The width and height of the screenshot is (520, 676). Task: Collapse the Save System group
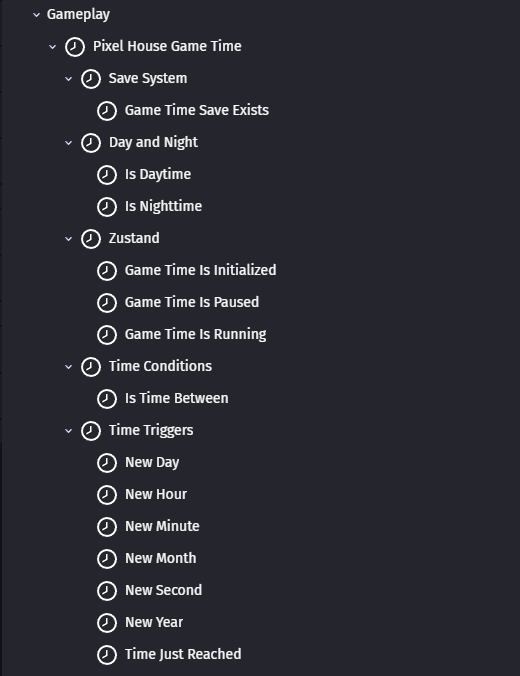point(69,78)
